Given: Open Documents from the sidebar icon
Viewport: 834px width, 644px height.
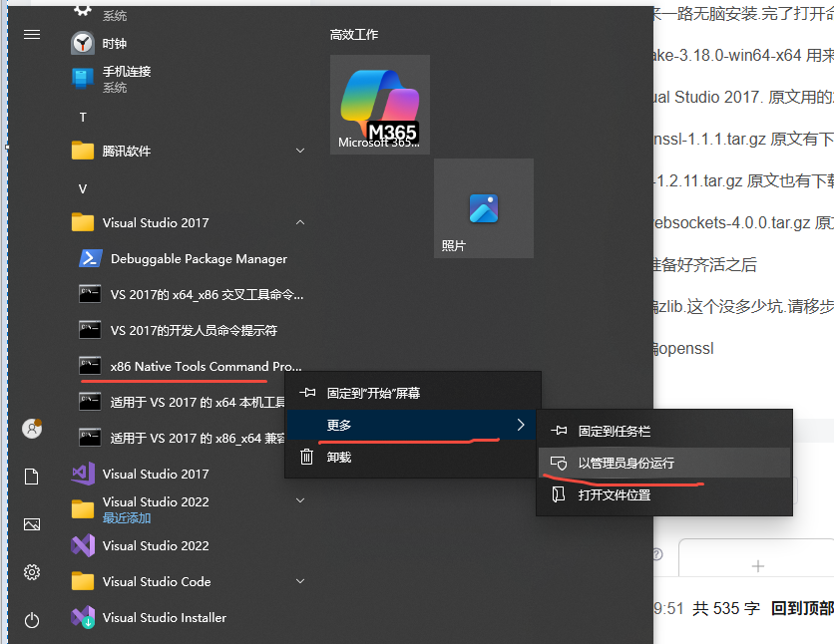Looking at the screenshot, I should pyautogui.click(x=32, y=477).
